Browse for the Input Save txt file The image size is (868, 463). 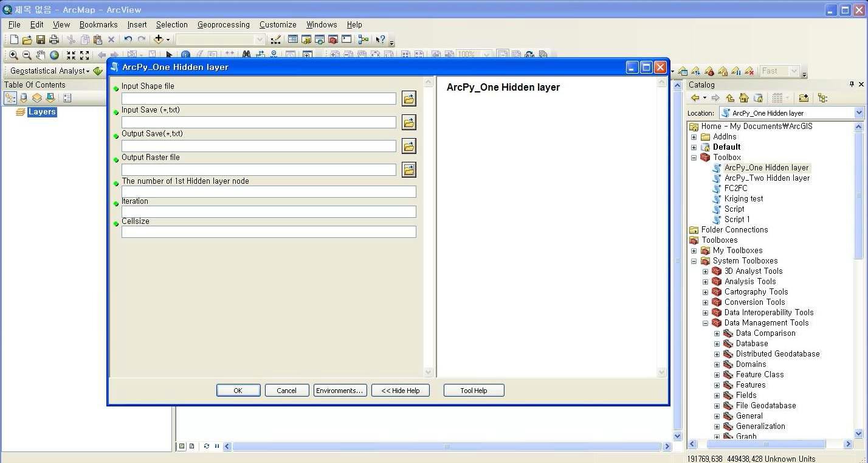coord(409,122)
